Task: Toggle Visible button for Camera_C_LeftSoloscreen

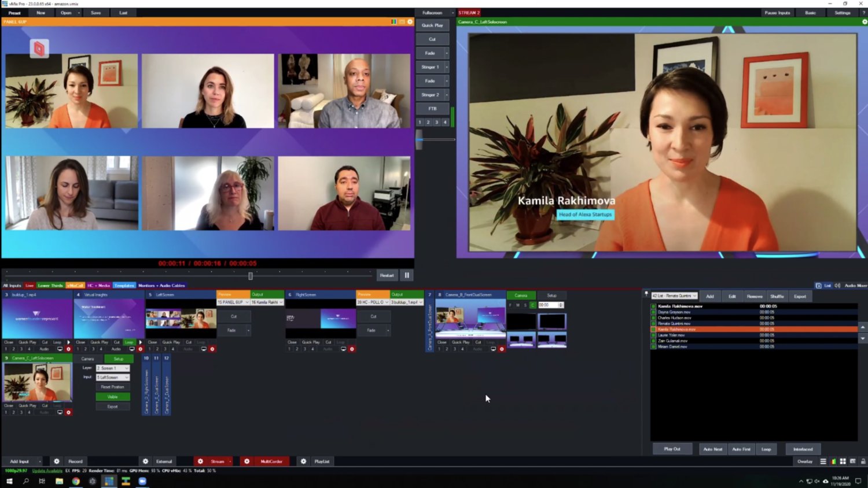Action: click(113, 397)
